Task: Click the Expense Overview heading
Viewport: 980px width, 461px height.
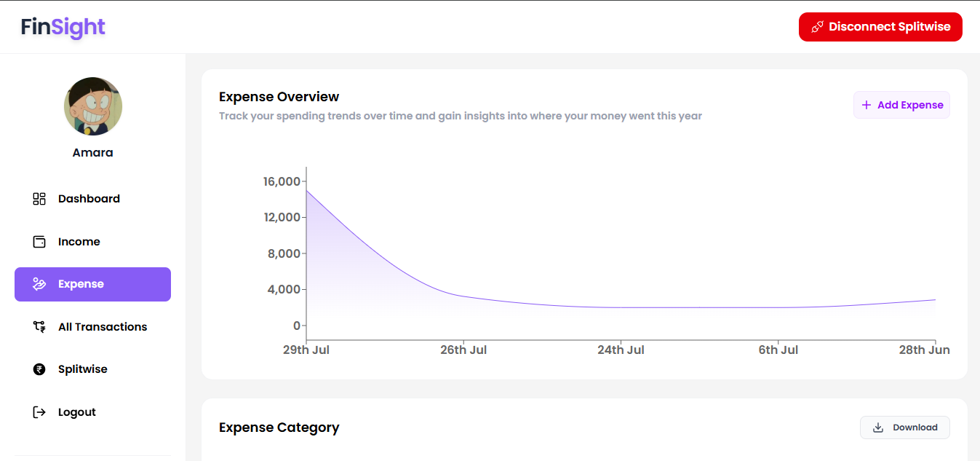Action: pos(279,97)
